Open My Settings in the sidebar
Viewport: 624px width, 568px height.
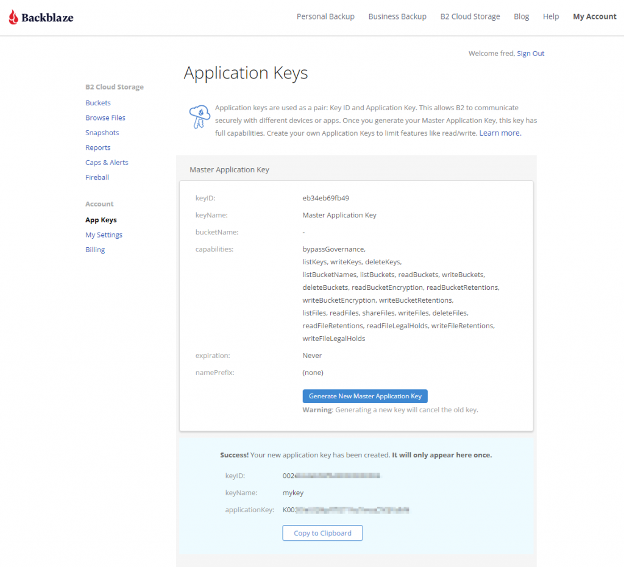tap(104, 235)
